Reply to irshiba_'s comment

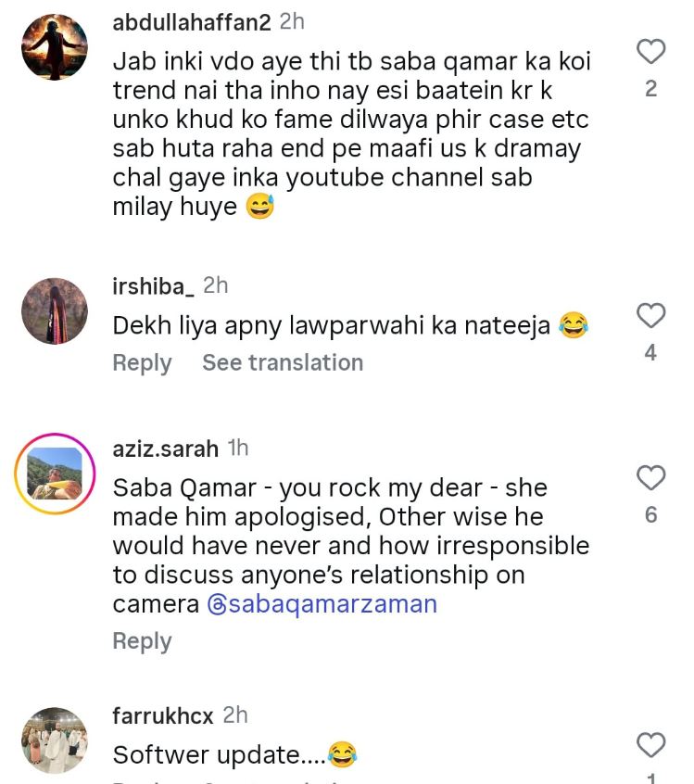pos(142,362)
